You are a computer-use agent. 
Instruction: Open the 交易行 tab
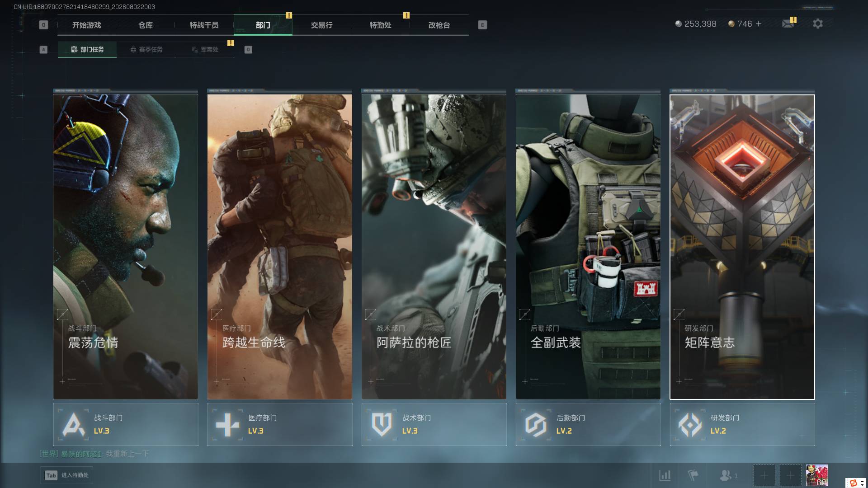(x=322, y=25)
